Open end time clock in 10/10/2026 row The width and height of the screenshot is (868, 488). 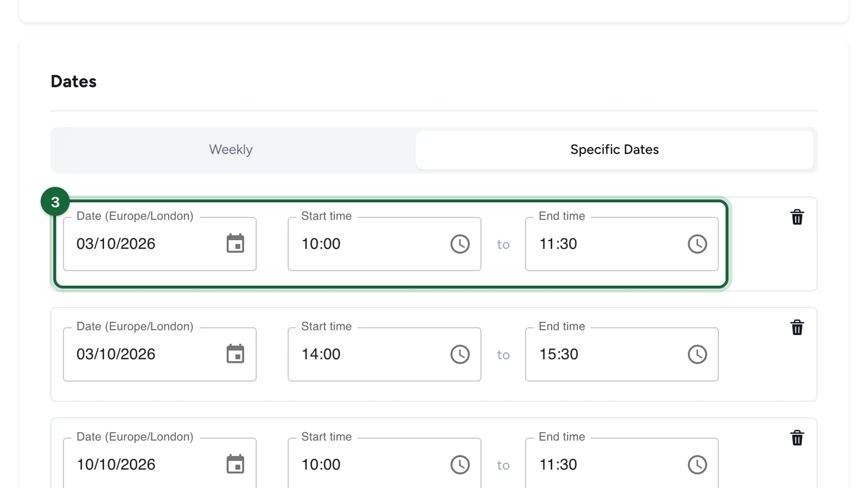(x=697, y=465)
